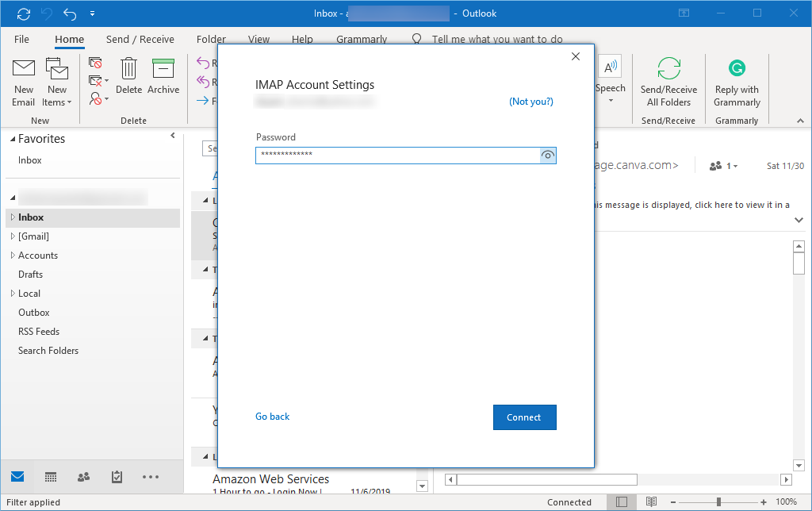Click the zoom slider handle
This screenshot has width=812, height=511.
[718, 502]
